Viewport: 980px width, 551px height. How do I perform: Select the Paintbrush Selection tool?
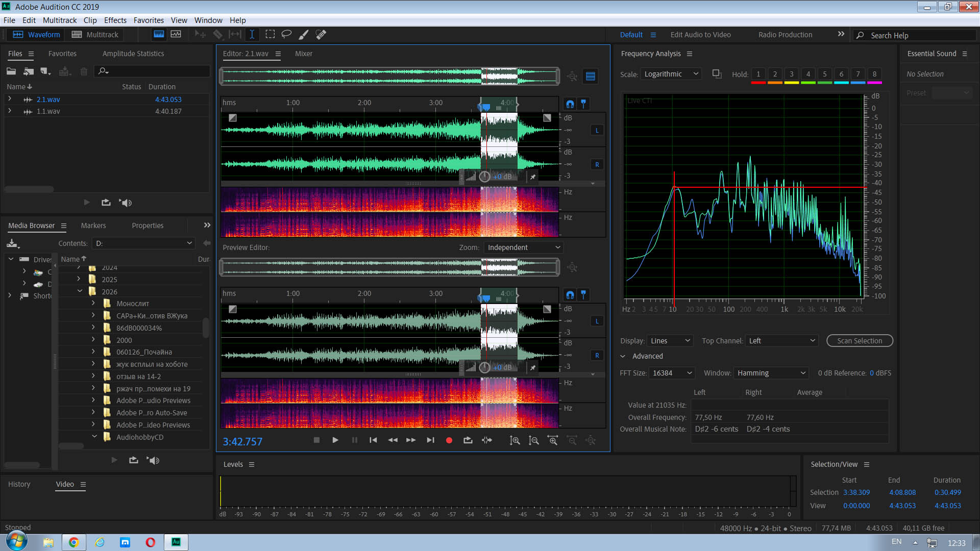click(x=303, y=34)
